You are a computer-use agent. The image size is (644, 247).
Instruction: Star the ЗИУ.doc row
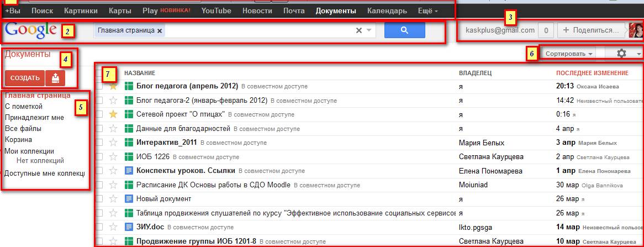tap(113, 227)
